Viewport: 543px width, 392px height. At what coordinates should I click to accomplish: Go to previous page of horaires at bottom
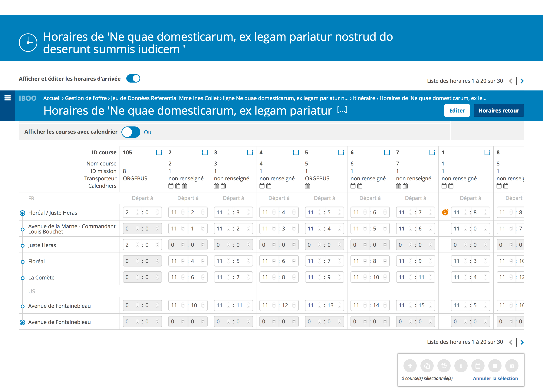pos(511,342)
